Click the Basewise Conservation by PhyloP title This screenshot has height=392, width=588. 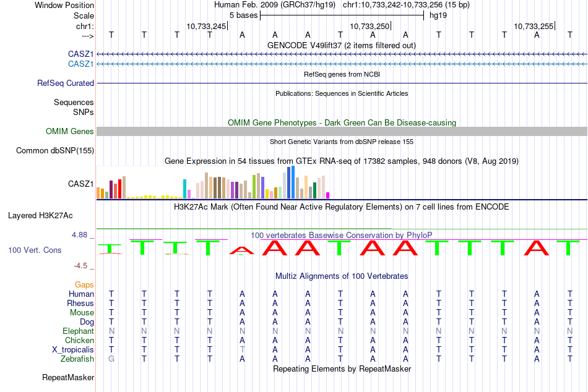342,235
